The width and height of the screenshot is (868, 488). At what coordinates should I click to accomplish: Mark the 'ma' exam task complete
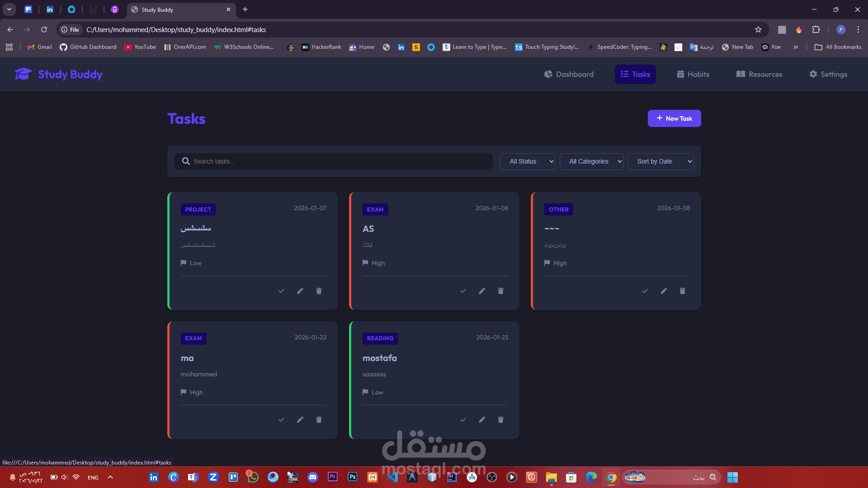tap(281, 420)
